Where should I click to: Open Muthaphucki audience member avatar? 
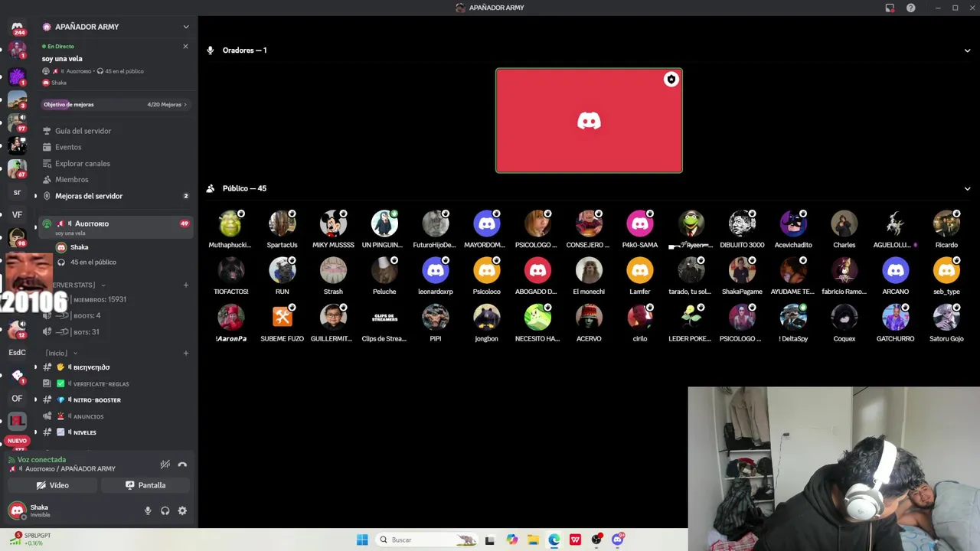tap(230, 223)
